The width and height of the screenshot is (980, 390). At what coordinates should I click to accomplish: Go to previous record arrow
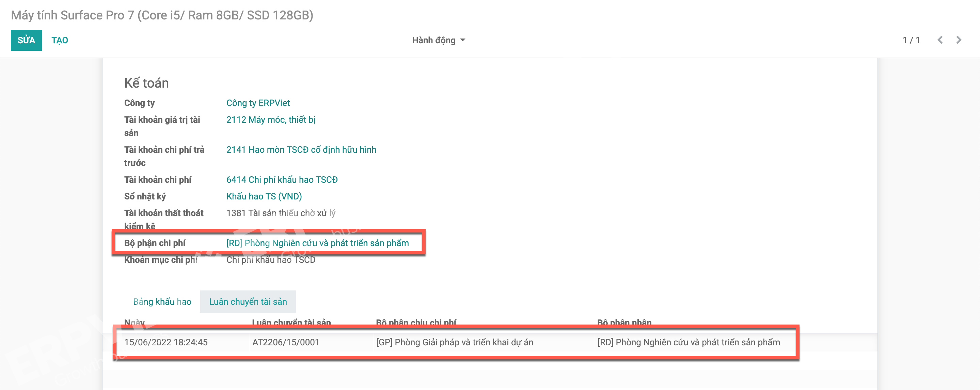(x=940, y=40)
